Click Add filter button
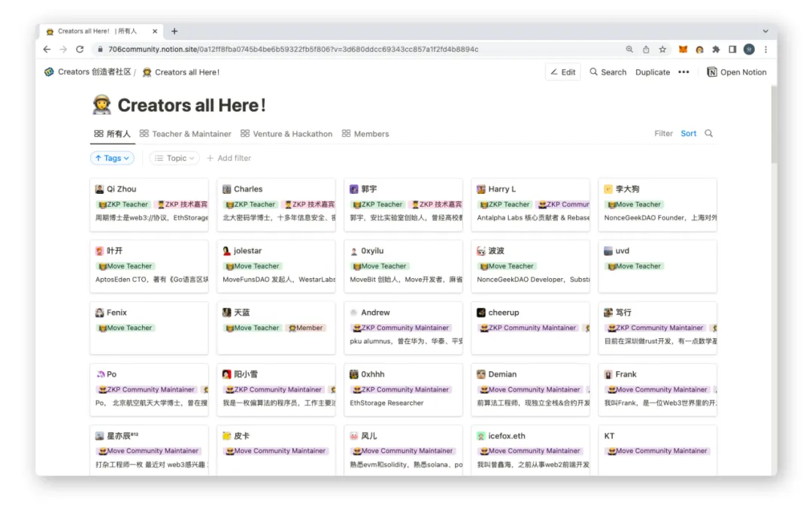The image size is (812, 505). (229, 158)
